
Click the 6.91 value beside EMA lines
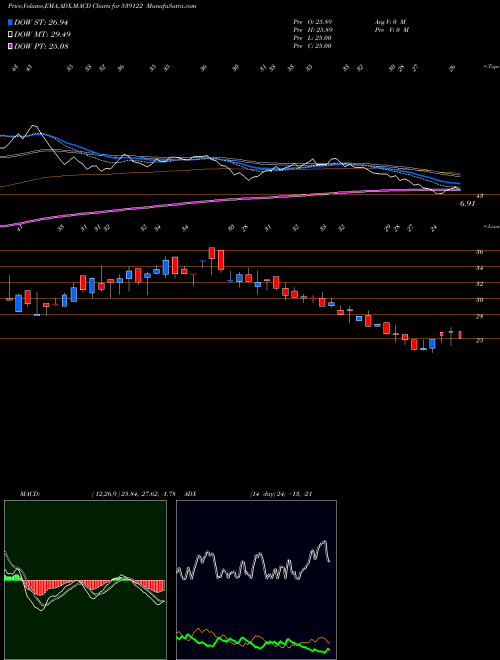pyautogui.click(x=467, y=204)
